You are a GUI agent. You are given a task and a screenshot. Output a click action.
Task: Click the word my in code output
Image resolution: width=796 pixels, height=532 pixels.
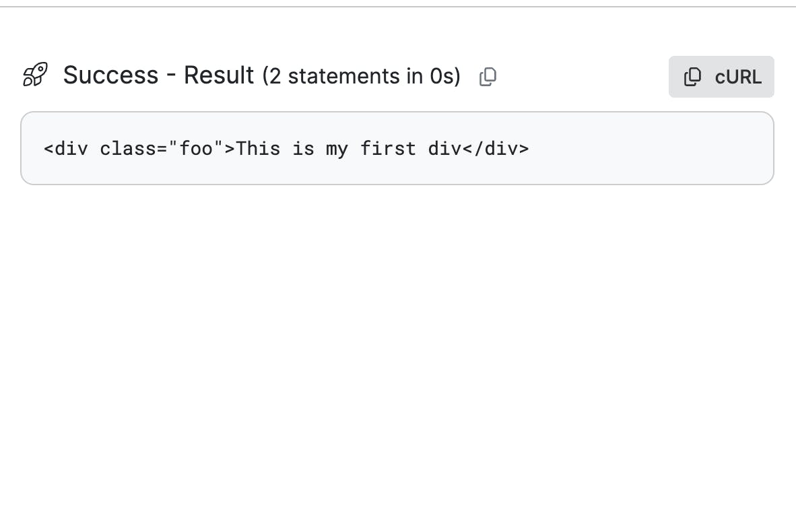337,149
